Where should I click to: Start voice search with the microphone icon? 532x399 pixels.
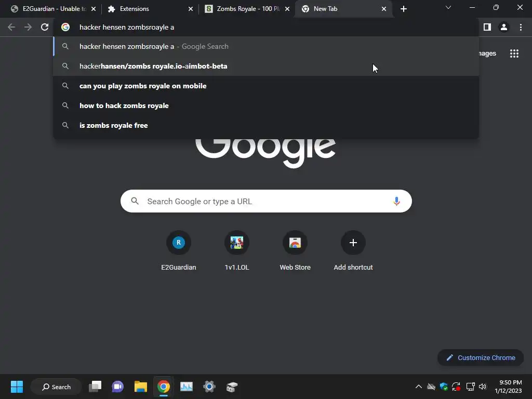click(396, 201)
